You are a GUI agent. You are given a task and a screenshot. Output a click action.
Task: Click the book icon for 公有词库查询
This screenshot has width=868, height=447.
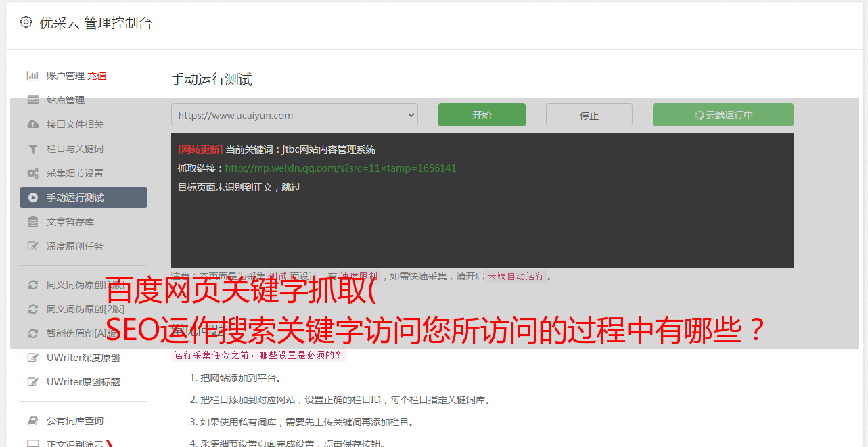click(x=32, y=421)
